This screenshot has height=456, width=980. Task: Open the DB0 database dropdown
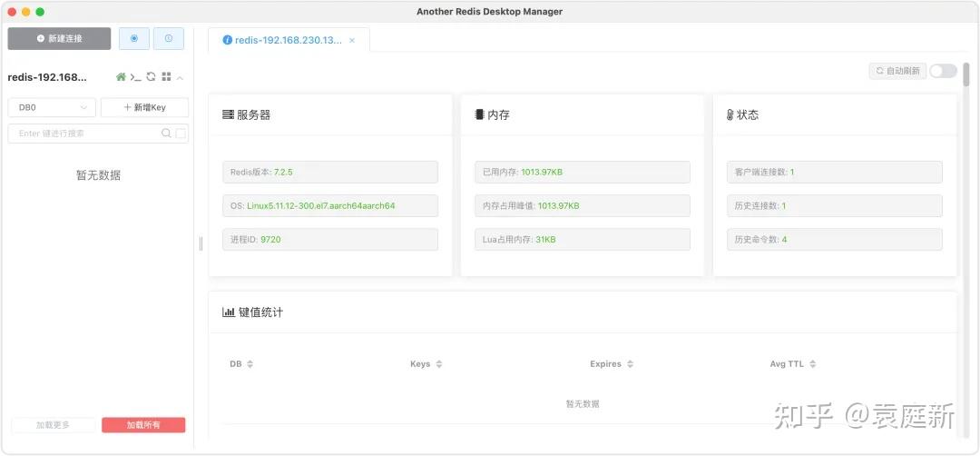[x=52, y=107]
